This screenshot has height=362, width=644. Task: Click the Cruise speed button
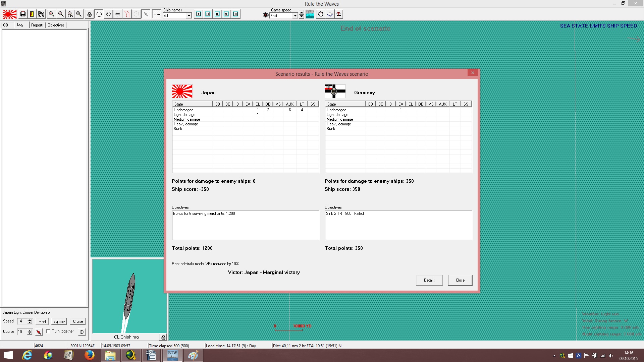78,321
